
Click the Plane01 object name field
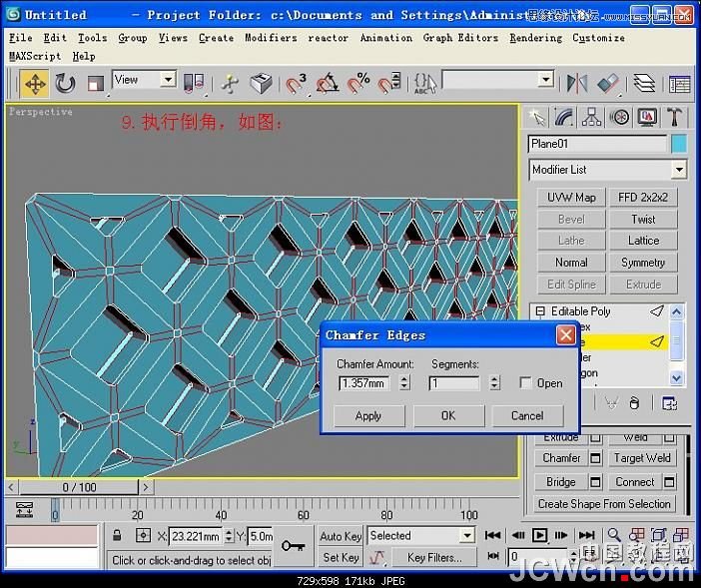click(x=597, y=145)
